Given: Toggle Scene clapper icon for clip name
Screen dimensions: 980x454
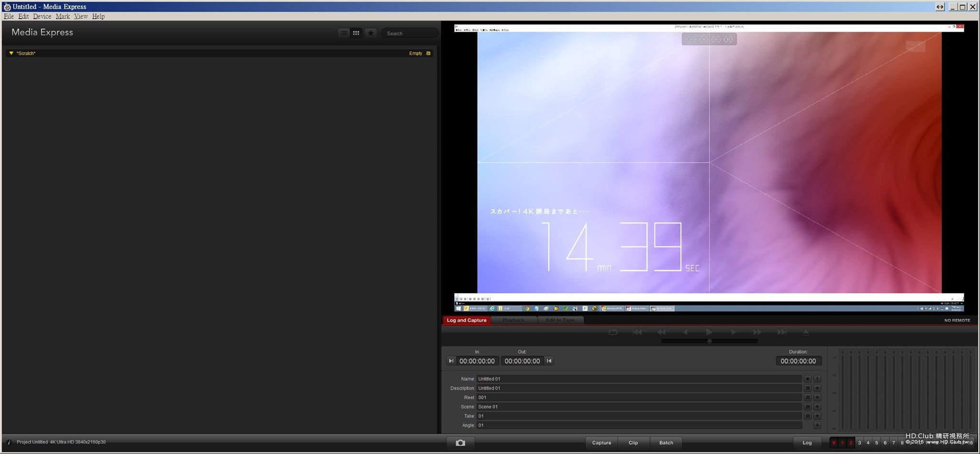Looking at the screenshot, I should pos(808,407).
